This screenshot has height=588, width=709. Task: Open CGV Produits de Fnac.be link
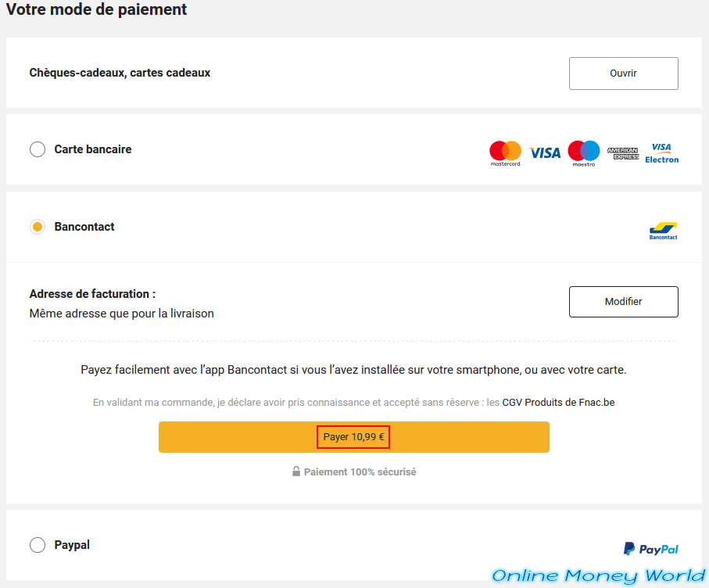pos(558,403)
